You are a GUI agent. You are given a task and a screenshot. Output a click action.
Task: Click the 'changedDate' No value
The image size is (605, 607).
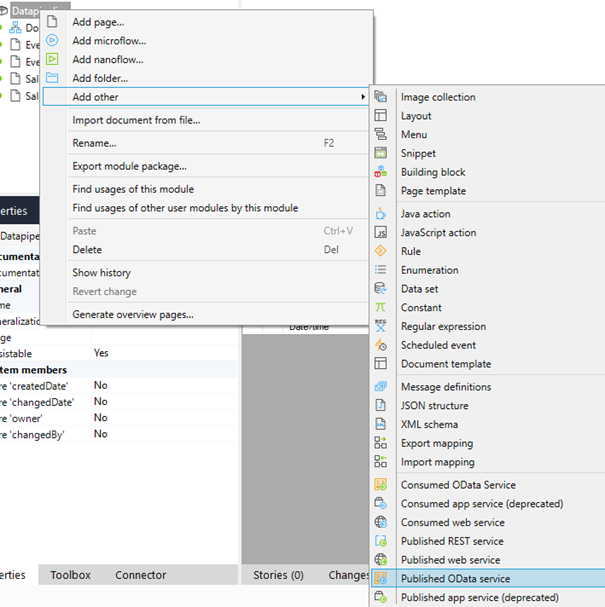(101, 401)
